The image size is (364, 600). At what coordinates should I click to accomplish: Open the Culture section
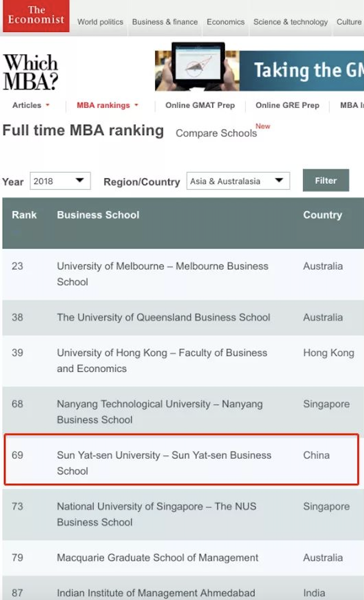tap(349, 22)
